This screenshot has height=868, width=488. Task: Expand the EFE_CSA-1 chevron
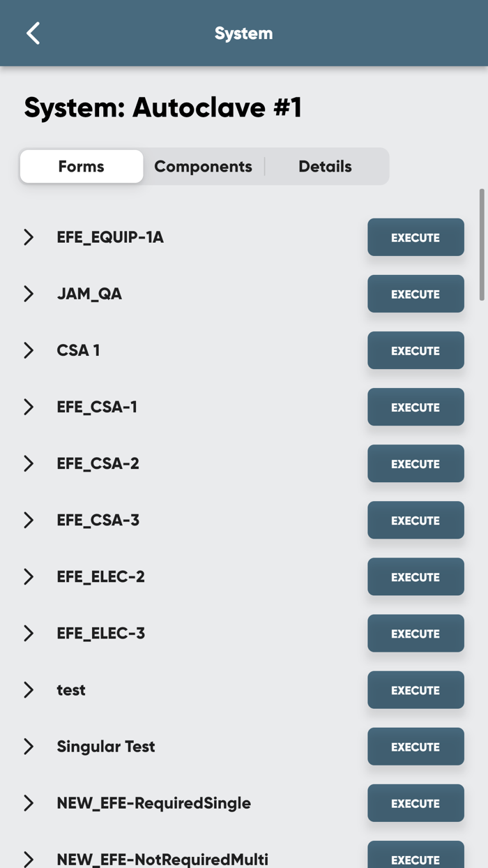29,407
